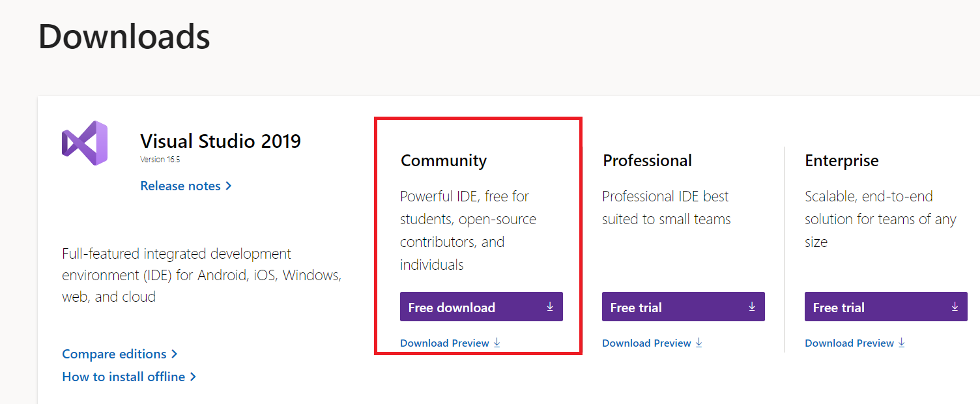Image resolution: width=980 pixels, height=404 pixels.
Task: Click chevron next to Compare editions
Action: coord(174,354)
